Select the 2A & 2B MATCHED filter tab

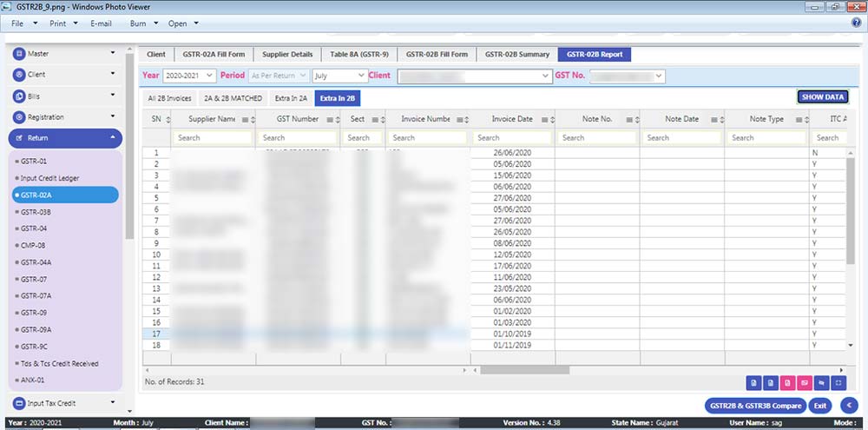pos(233,98)
